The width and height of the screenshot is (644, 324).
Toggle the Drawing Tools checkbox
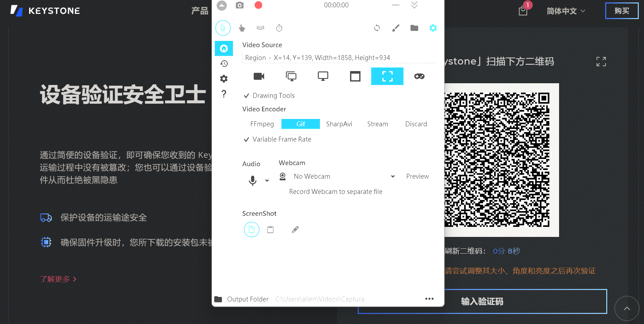(269, 96)
